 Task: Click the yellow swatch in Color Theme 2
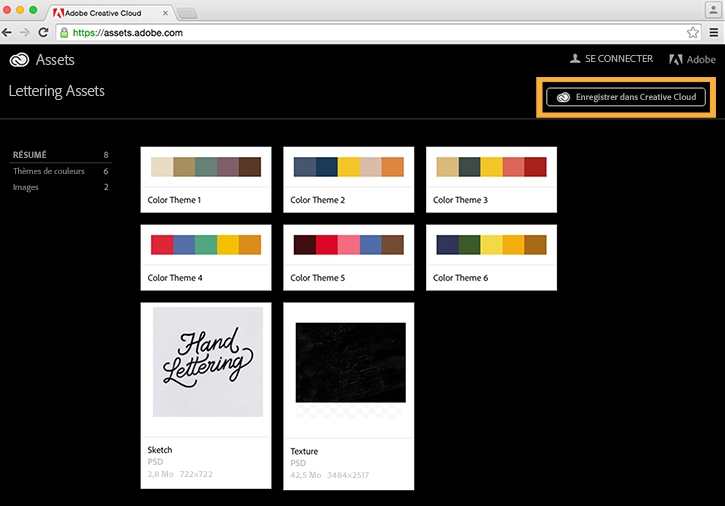[349, 167]
